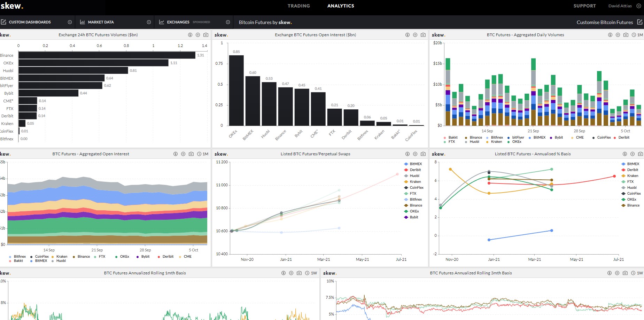The height and width of the screenshot is (320, 644).
Task: Open 1W timeframe selector on Rolling 1mth Basis
Action: pos(311,273)
